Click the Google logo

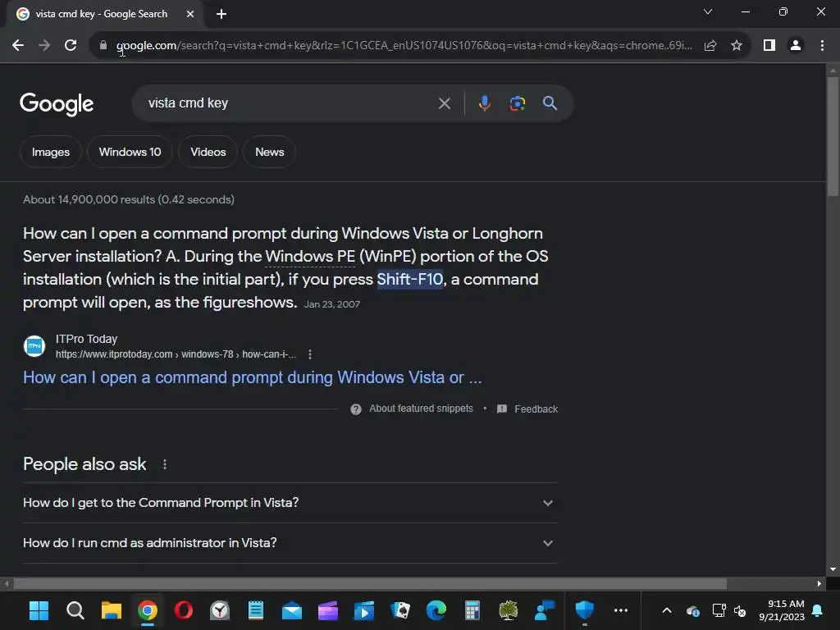tap(57, 104)
